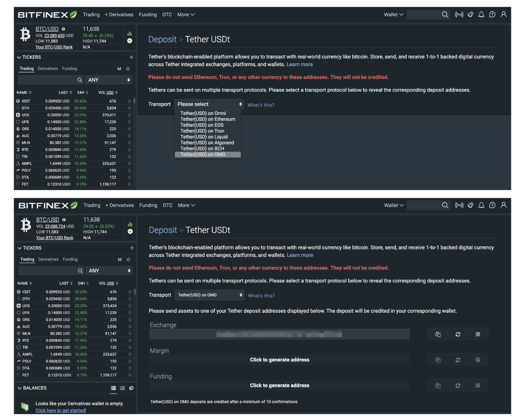This screenshot has height=420, width=527.
Task: Open ANY currency dropdown in top screenshot
Action: coord(109,80)
